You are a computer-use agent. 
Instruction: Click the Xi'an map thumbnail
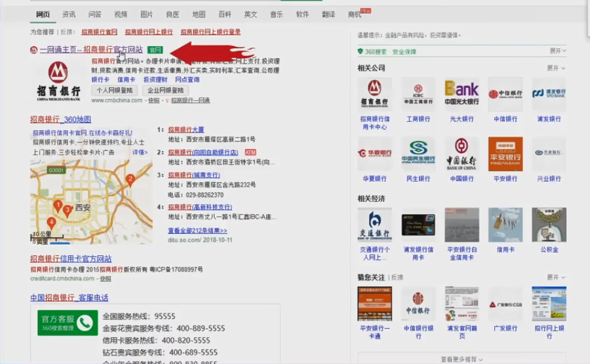pos(91,202)
